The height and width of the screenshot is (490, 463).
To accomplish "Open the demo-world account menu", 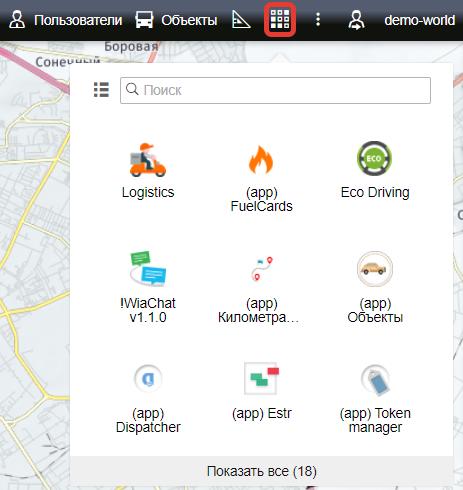I will coord(419,20).
